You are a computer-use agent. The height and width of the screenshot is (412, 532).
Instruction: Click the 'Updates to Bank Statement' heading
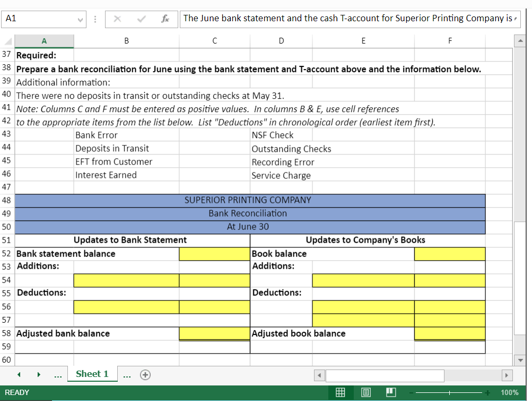130,240
